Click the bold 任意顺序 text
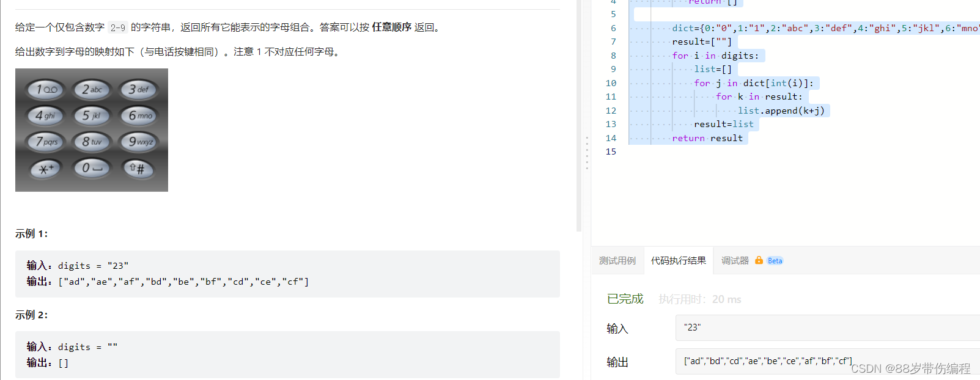Screen dimensions: 980x380 (392, 27)
